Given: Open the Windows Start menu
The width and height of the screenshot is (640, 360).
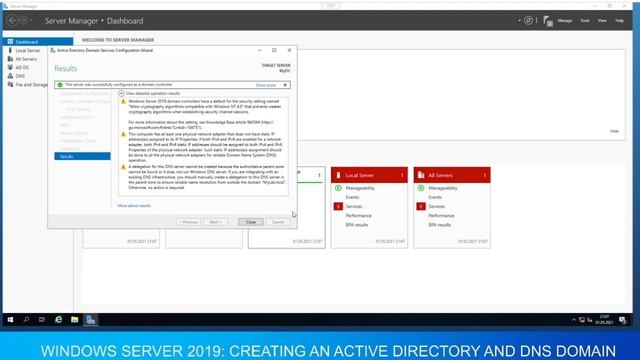Looking at the screenshot, I should pyautogui.click(x=10, y=320).
